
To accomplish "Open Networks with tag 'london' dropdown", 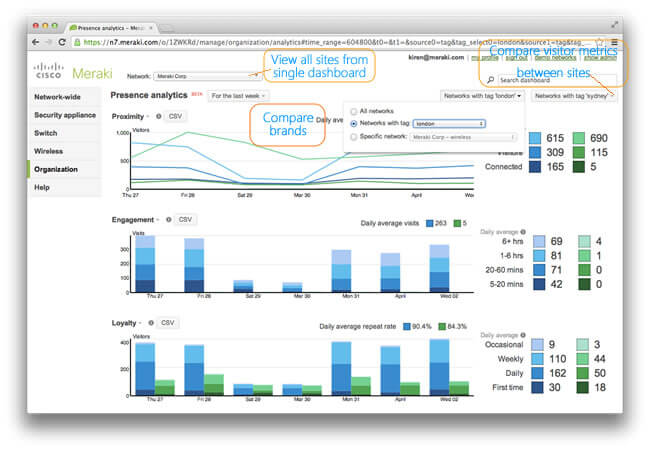I will pyautogui.click(x=482, y=96).
